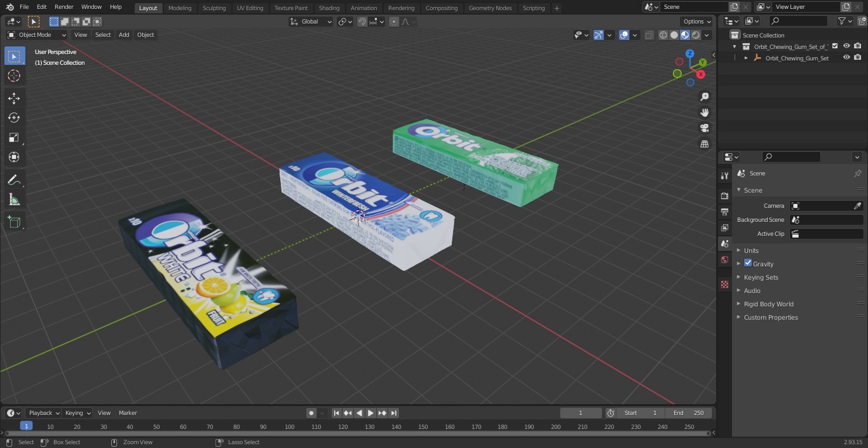Open the File menu
Screen dimensions: 868x448
click(x=24, y=7)
